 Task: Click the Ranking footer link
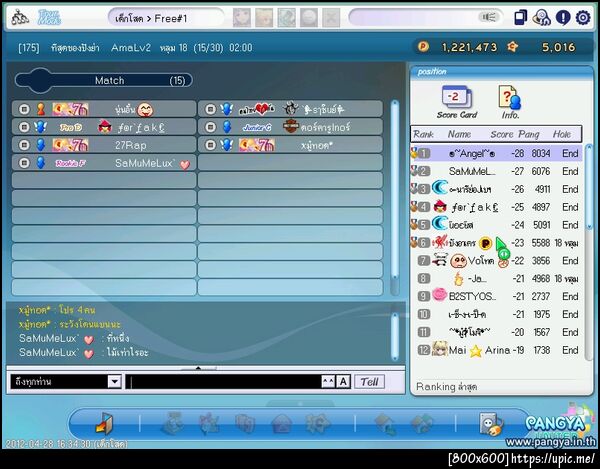[446, 387]
